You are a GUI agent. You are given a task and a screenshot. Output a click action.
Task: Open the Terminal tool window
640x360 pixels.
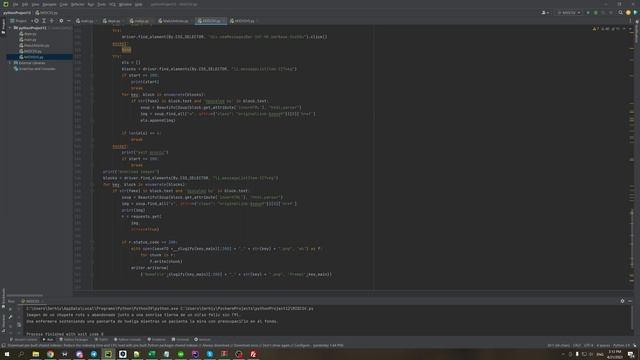180,340
